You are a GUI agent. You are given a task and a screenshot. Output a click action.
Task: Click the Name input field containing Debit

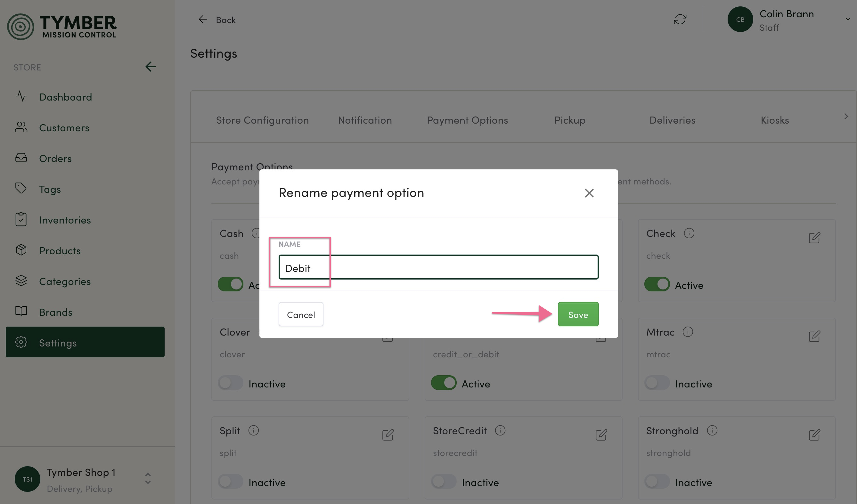438,267
